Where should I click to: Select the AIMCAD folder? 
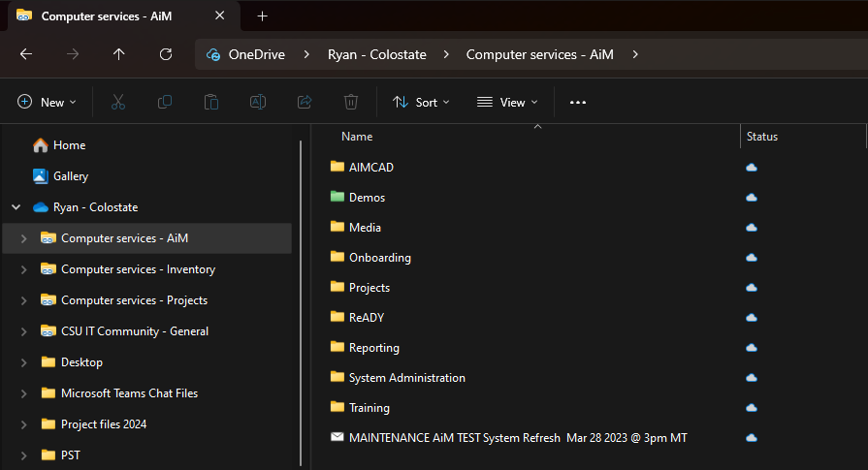click(x=370, y=167)
